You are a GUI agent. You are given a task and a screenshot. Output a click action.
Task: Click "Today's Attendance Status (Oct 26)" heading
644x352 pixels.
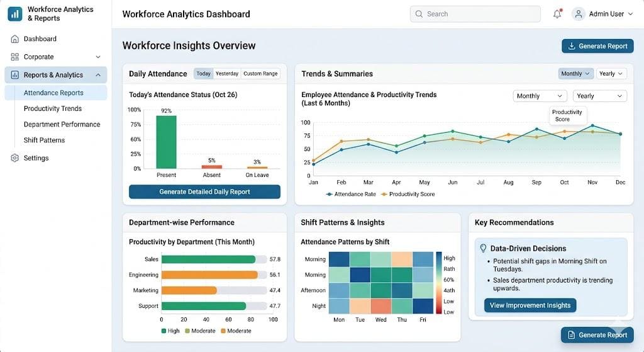[183, 94]
